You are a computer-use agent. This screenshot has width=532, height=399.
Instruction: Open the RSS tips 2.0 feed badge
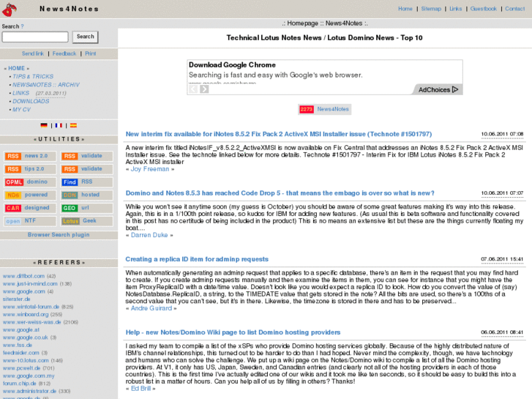click(x=30, y=169)
